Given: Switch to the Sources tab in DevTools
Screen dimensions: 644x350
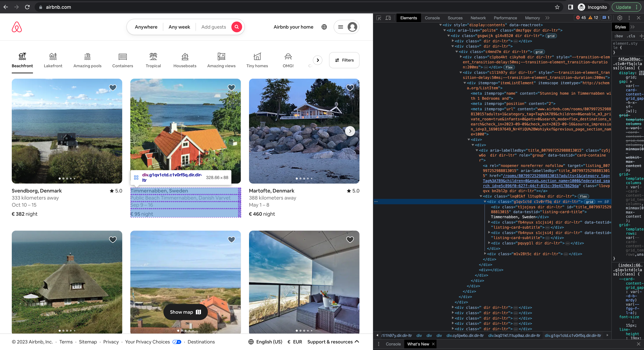Looking at the screenshot, I should click(x=455, y=18).
